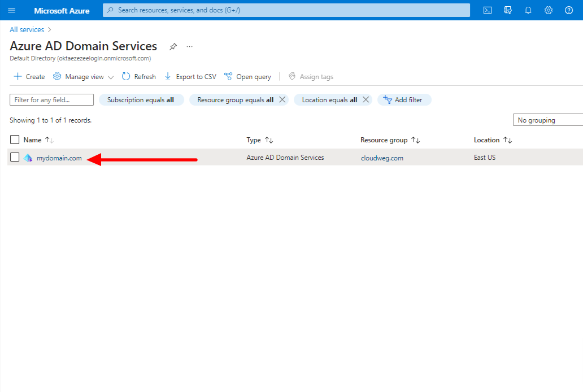Open query in Resource Graph
Screen dimensions: 583x392
point(247,77)
